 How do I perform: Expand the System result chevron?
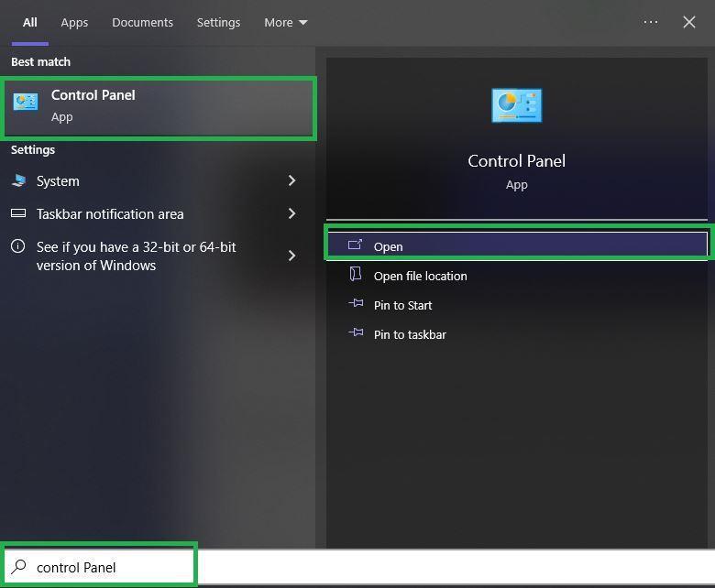[291, 180]
